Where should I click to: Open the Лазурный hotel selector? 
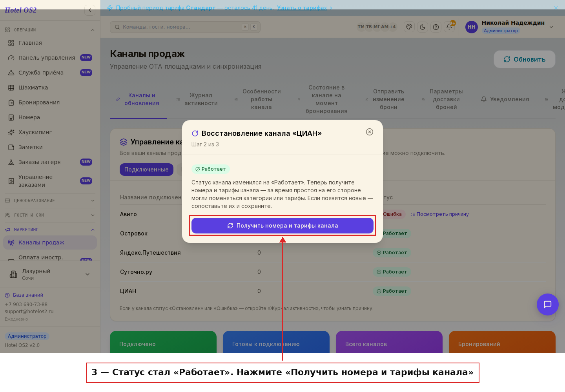coord(50,274)
